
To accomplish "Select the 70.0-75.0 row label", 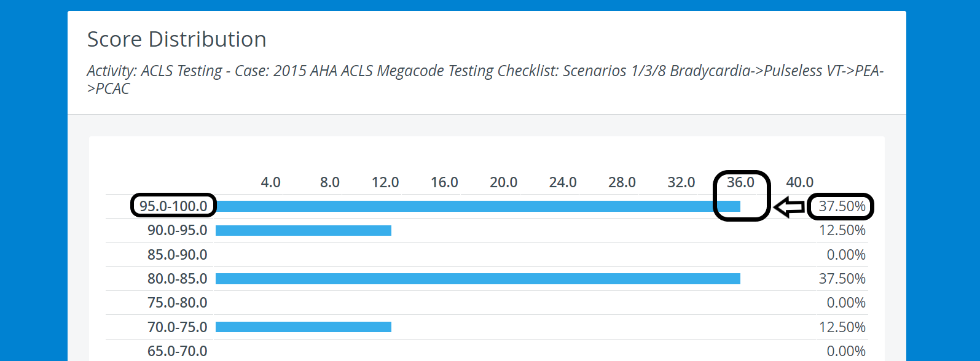I will (x=178, y=327).
